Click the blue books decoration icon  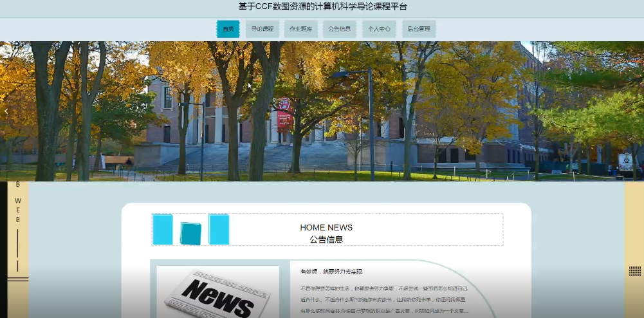(x=190, y=229)
